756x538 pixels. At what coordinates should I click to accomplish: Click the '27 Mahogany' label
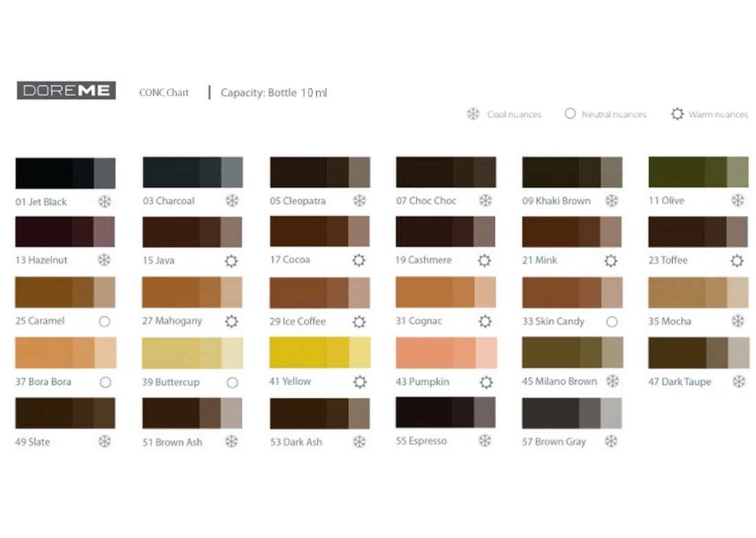[172, 321]
